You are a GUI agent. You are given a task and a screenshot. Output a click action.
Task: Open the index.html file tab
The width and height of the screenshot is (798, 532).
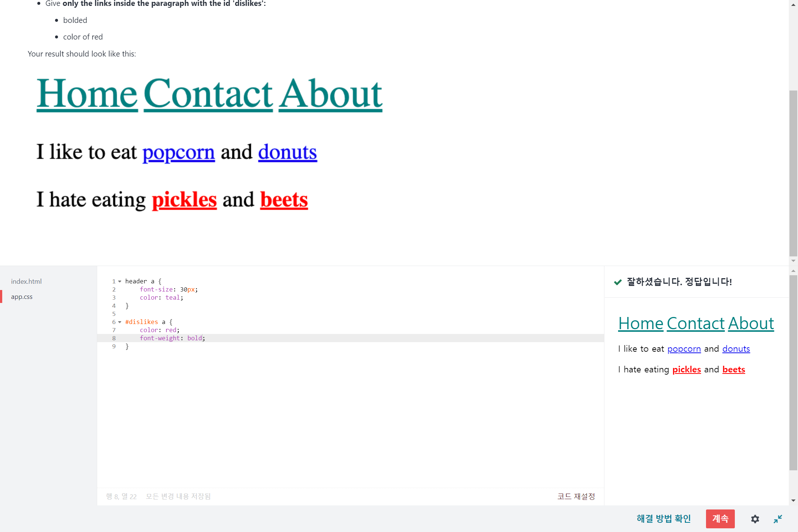26,282
